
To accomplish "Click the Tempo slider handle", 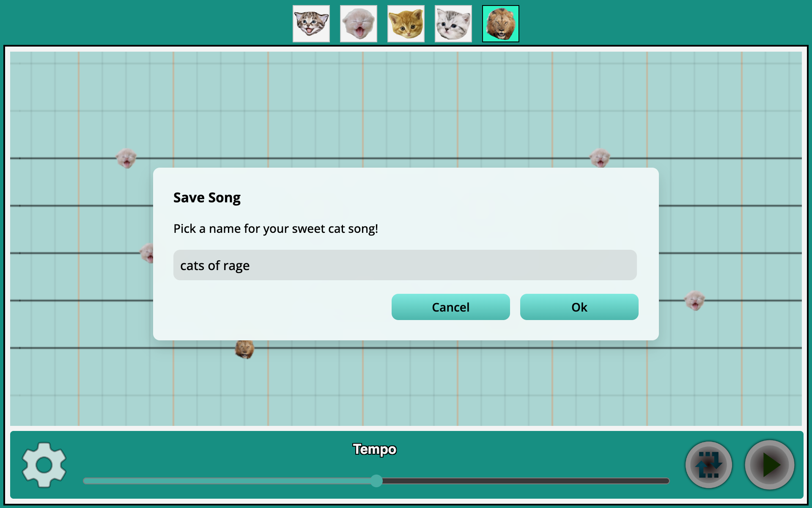I will [x=376, y=481].
